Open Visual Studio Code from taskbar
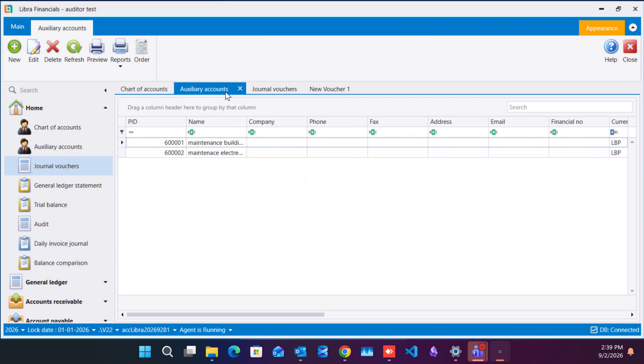Screen dimensions: 644x364 pyautogui.click(x=411, y=352)
